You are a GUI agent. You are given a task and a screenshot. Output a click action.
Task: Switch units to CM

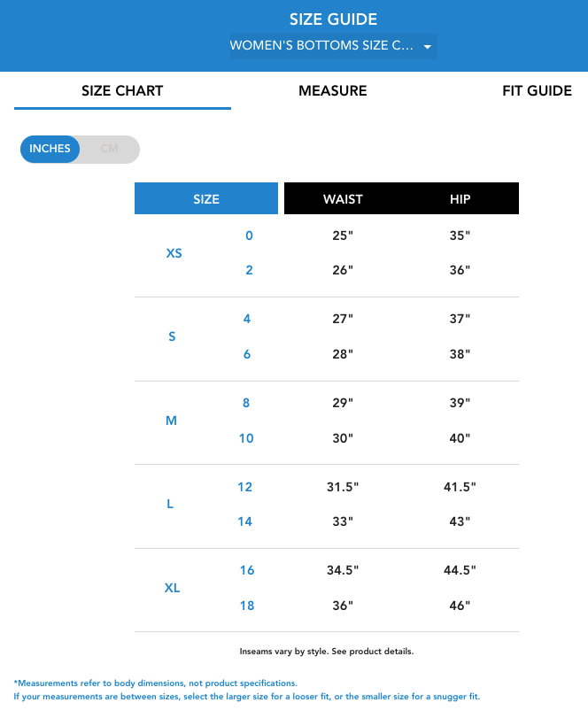pyautogui.click(x=109, y=149)
